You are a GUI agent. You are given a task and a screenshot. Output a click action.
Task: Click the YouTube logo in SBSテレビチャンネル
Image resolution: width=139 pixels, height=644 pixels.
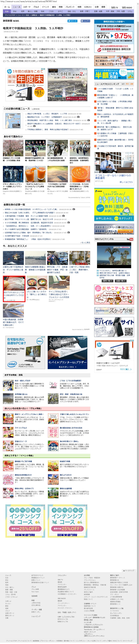coord(130,239)
